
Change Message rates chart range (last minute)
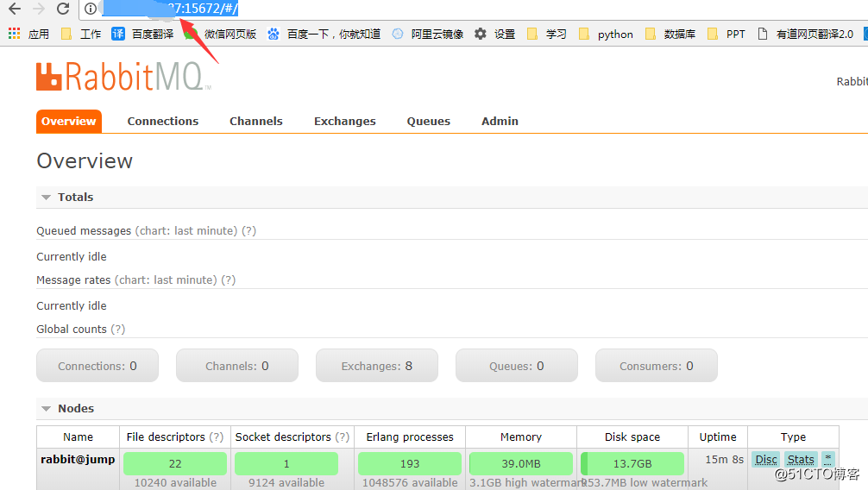click(x=166, y=280)
